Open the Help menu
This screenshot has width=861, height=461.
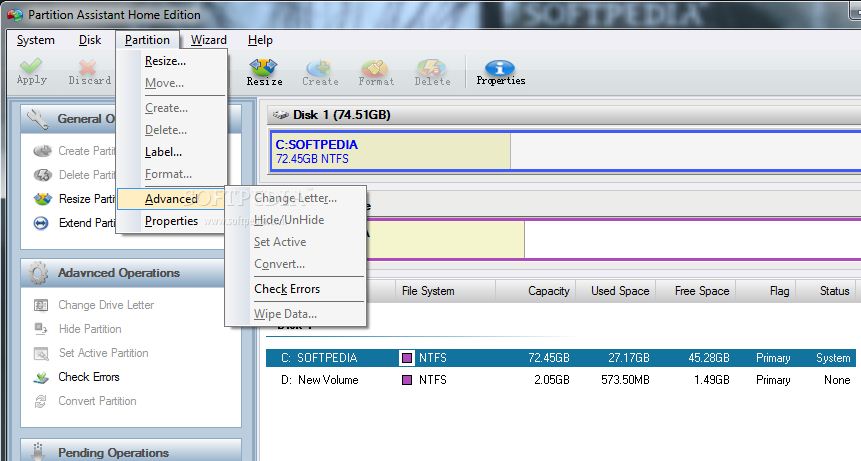tap(260, 40)
